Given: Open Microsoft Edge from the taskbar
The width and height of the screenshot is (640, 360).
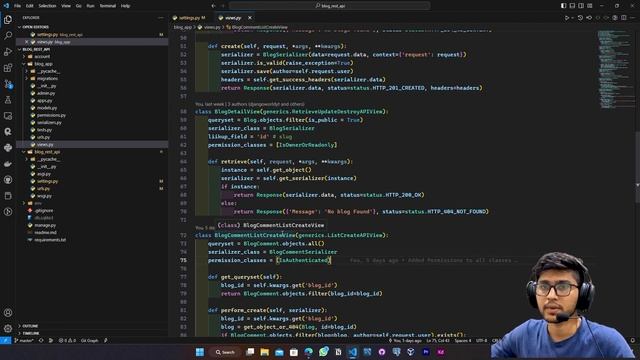Looking at the screenshot, I should click(x=309, y=352).
